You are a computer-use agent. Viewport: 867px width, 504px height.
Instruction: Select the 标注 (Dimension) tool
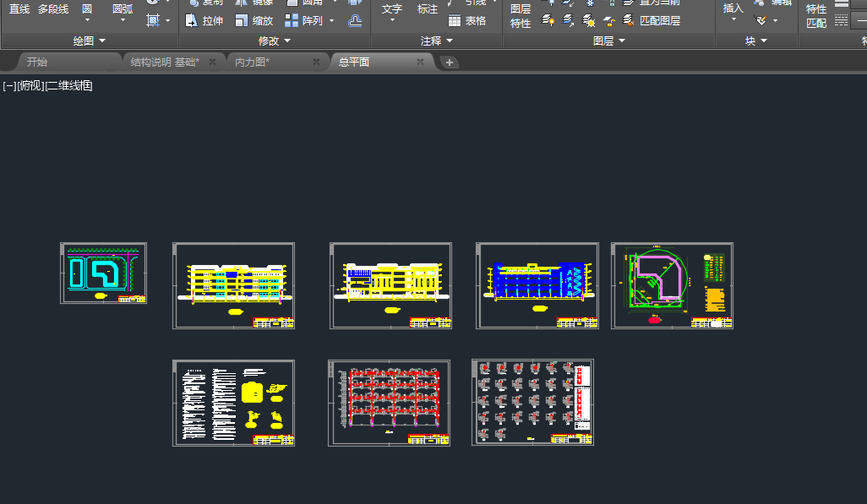tap(427, 8)
